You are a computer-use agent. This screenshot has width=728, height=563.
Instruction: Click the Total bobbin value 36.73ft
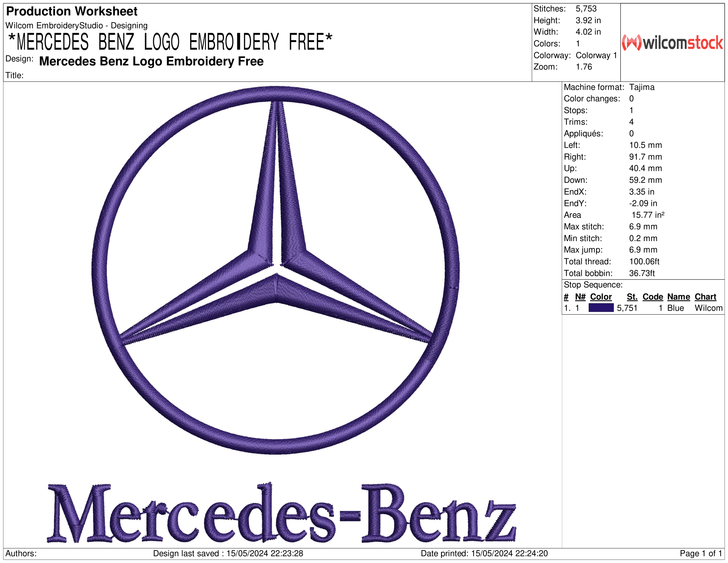pos(642,273)
